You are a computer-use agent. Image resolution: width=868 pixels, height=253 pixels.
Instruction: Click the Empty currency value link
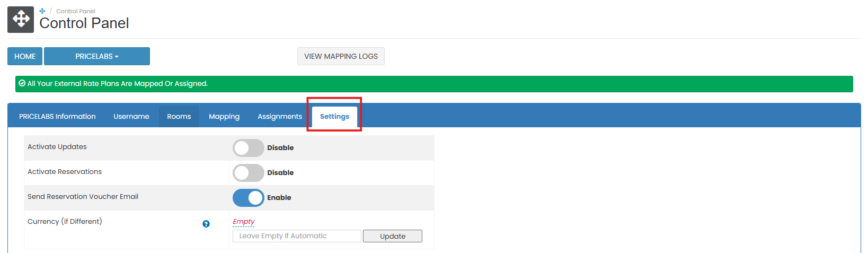244,222
